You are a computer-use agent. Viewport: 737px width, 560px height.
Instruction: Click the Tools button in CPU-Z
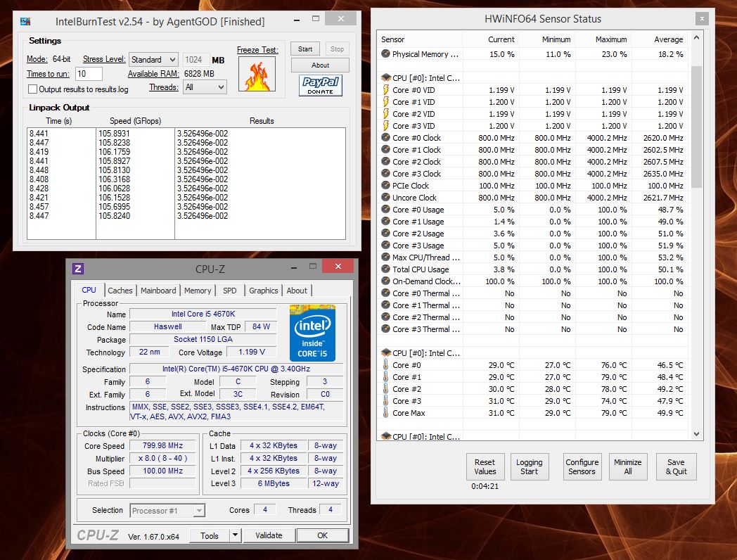click(x=210, y=535)
